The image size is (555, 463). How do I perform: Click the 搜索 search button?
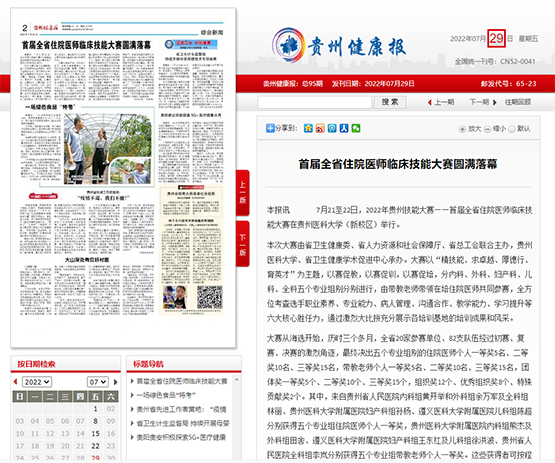tap(390, 102)
